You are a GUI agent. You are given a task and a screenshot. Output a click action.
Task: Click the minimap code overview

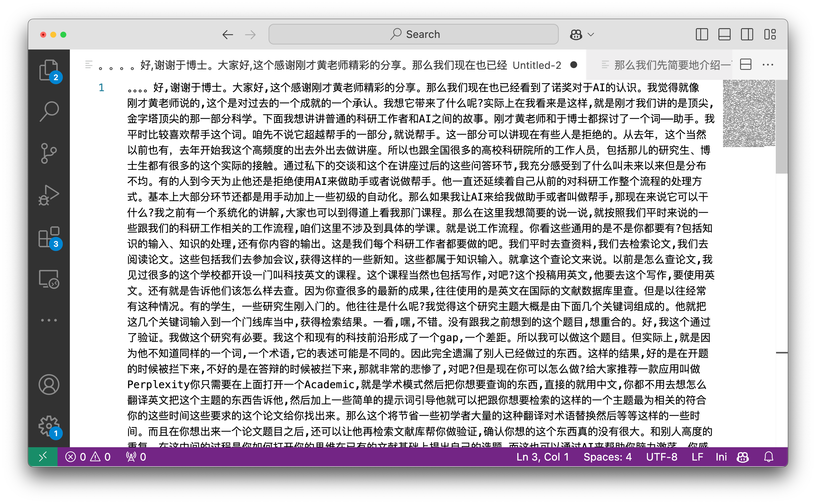[749, 113]
